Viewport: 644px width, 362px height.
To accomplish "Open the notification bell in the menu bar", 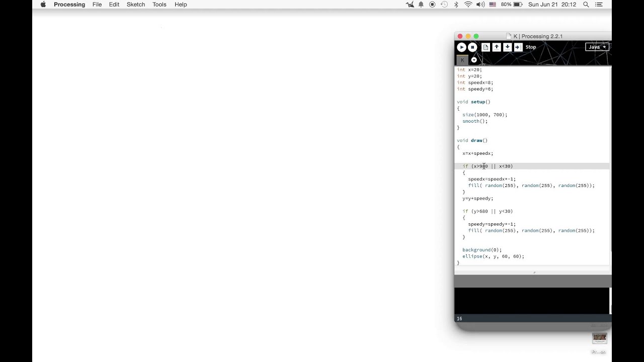I will point(421,5).
